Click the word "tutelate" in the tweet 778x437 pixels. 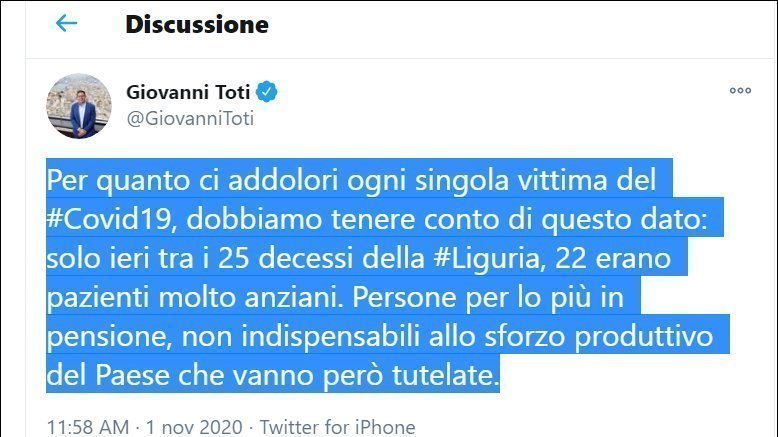pos(446,375)
